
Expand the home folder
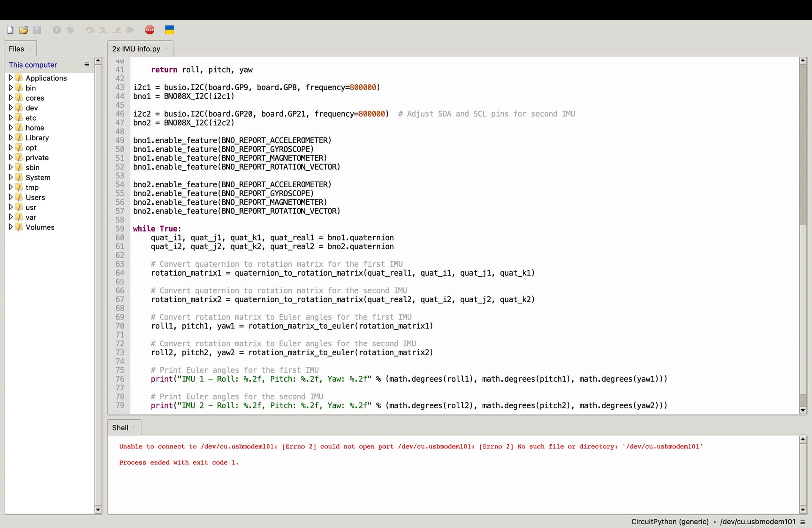pos(11,127)
